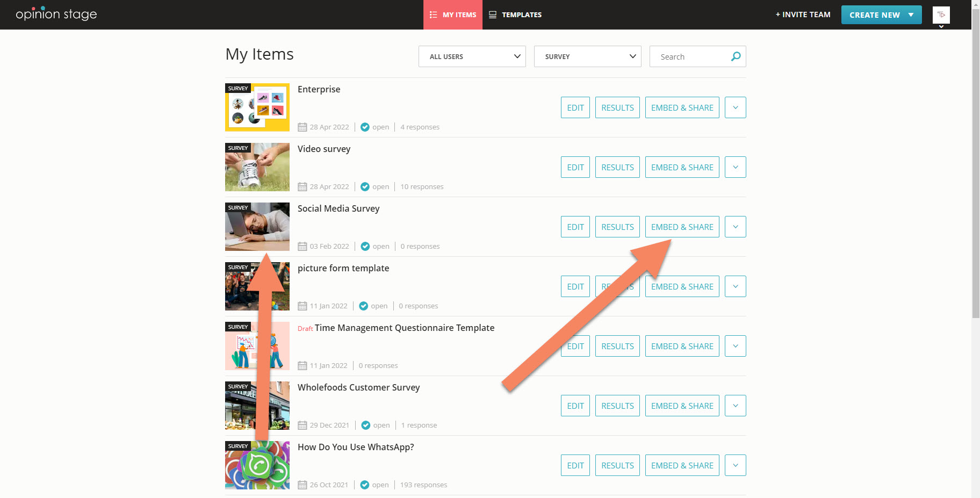Viewport: 980px width, 498px height.
Task: Expand more options for Social Media Survey
Action: pyautogui.click(x=736, y=227)
